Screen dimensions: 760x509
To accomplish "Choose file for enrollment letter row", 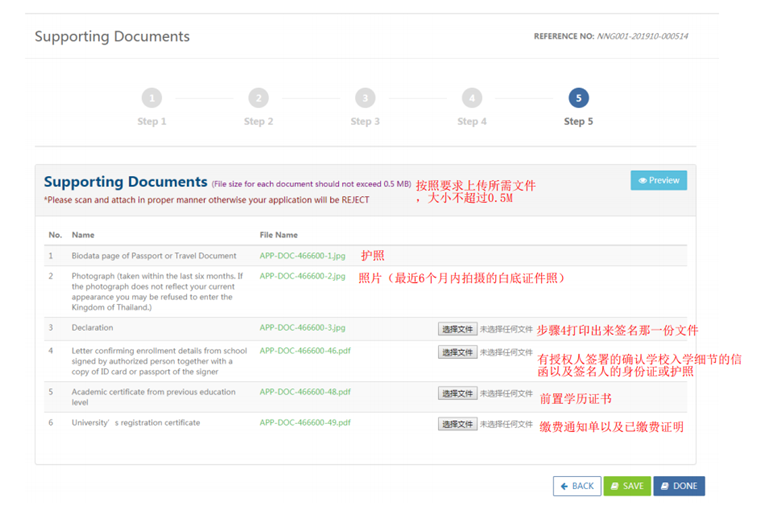I will (x=458, y=352).
